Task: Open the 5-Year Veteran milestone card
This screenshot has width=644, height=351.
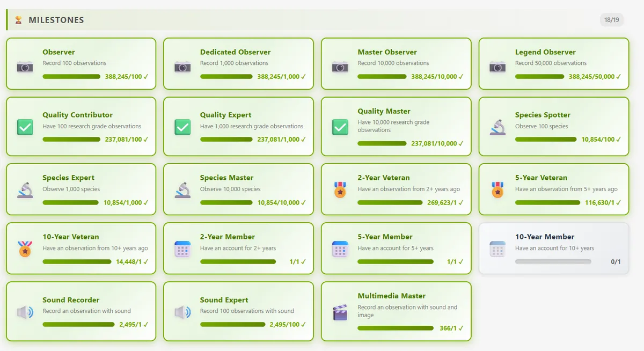Action: 553,189
